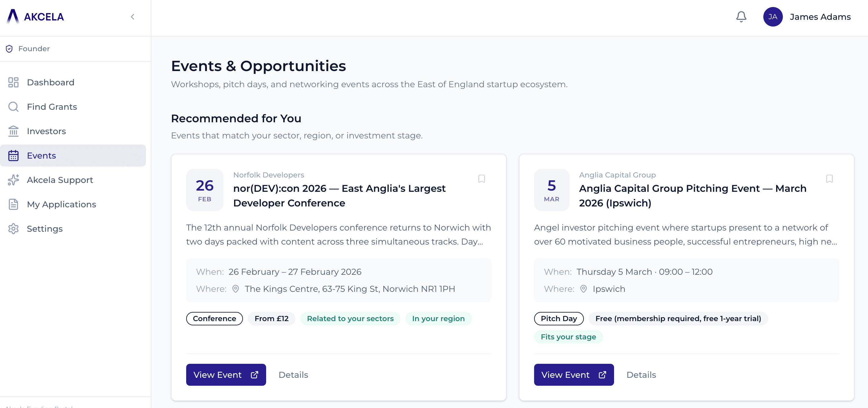This screenshot has width=868, height=408.
Task: Open Investors via the bank icon
Action: pyautogui.click(x=13, y=131)
